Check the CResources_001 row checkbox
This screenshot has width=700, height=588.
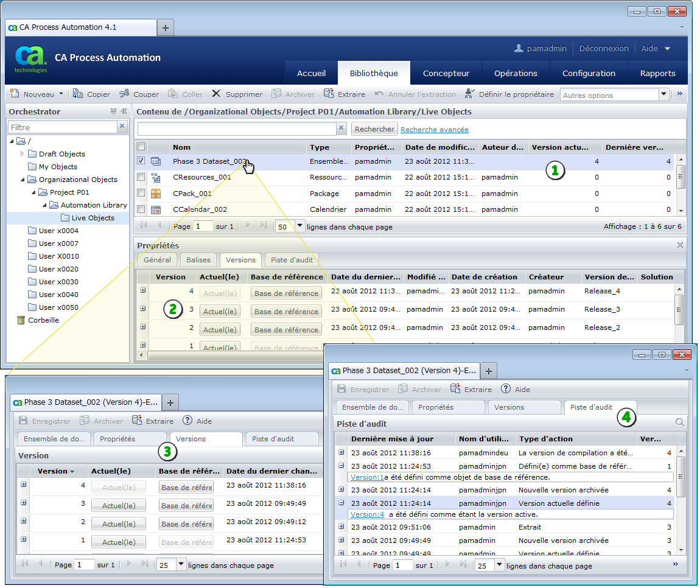141,177
